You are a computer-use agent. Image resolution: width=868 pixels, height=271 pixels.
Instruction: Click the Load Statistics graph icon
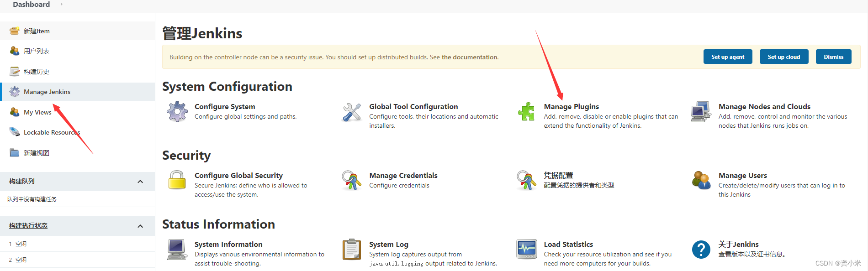pyautogui.click(x=527, y=249)
